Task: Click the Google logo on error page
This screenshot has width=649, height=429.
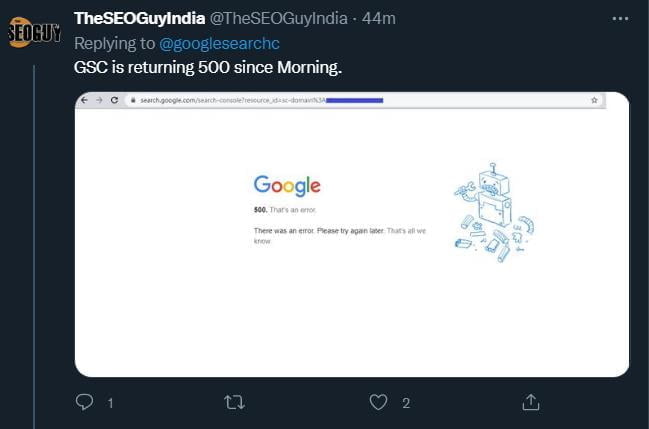Action: 287,186
